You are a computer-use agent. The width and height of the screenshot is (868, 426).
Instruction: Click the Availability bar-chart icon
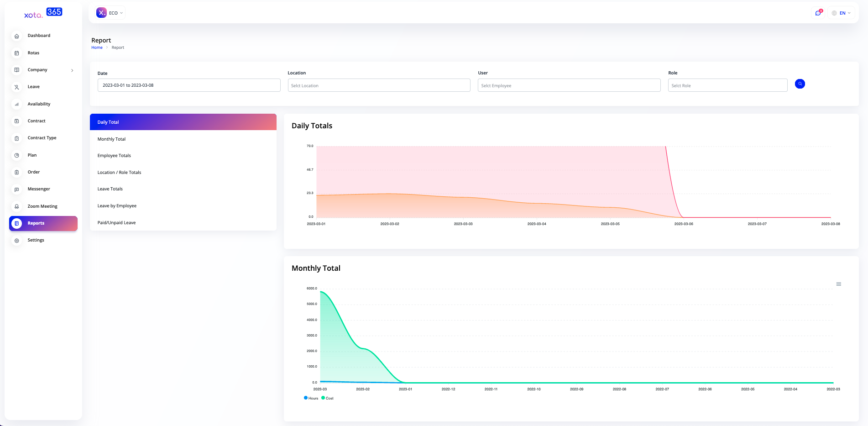(17, 105)
